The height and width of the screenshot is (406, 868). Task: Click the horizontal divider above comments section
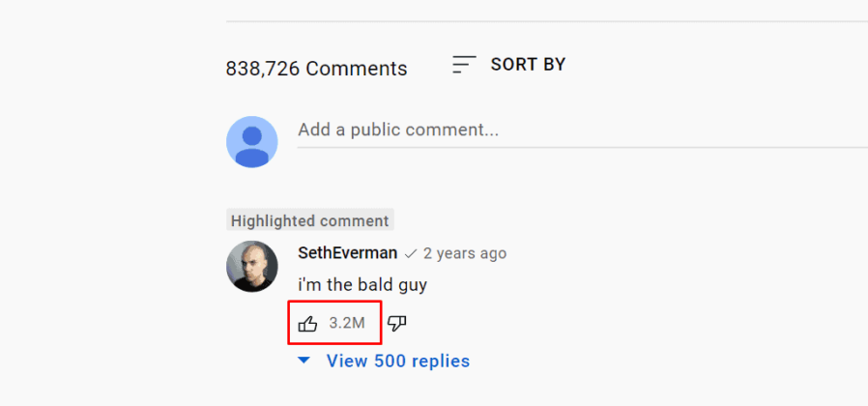pos(547,21)
